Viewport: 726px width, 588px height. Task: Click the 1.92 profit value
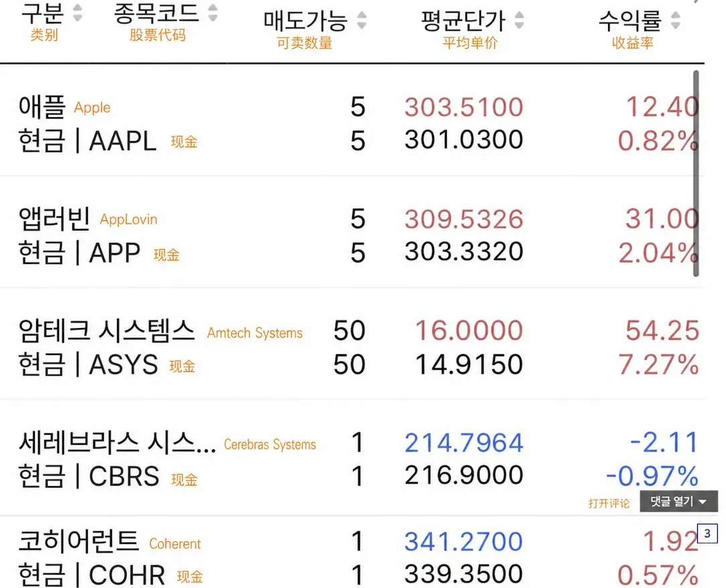click(670, 542)
